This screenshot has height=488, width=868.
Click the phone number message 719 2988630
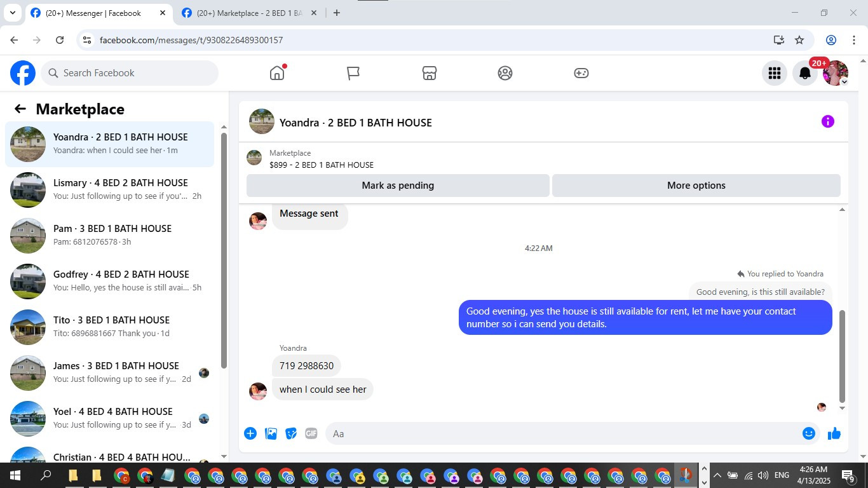pos(306,366)
